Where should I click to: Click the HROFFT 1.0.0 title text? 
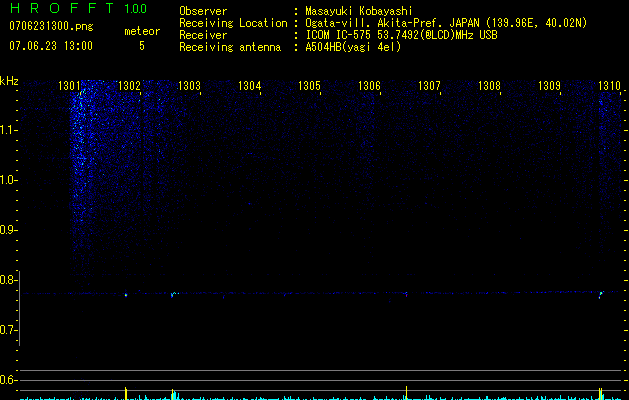(78, 8)
